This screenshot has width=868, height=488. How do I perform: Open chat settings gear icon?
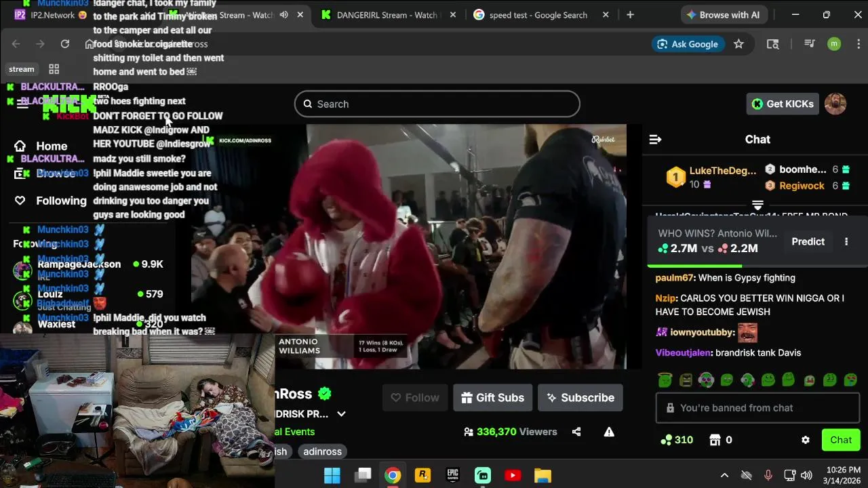pos(806,440)
